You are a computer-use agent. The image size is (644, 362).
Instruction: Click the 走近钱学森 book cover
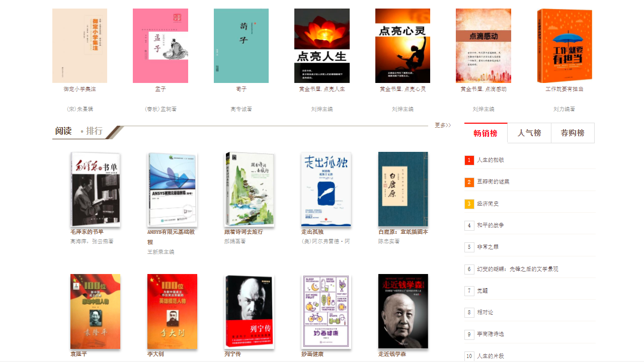[403, 311]
